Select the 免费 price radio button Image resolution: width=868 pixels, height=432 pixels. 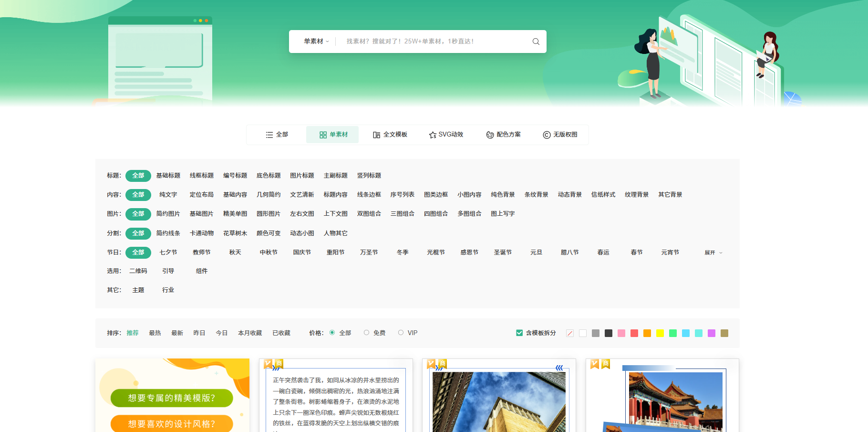pos(366,333)
